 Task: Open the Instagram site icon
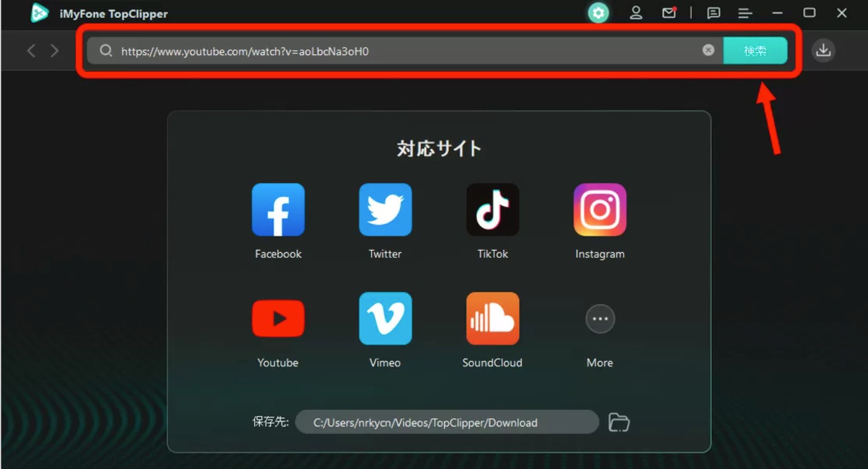pyautogui.click(x=600, y=209)
